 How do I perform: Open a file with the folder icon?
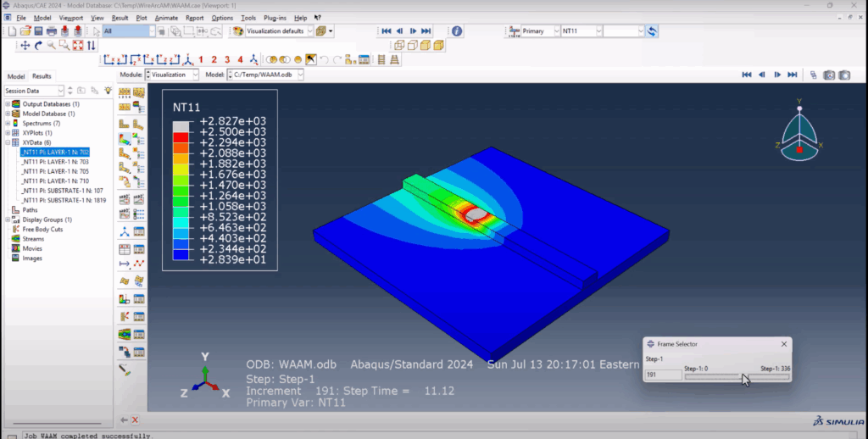25,31
